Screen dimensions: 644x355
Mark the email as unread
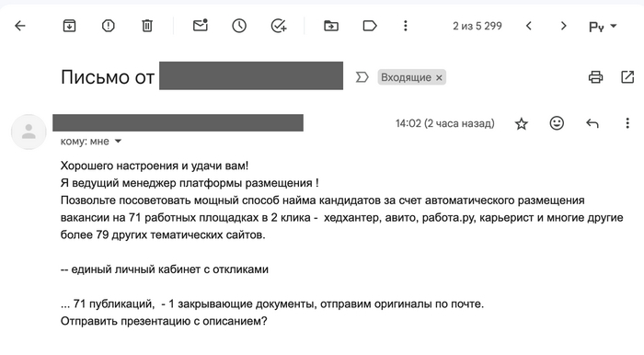tap(201, 26)
